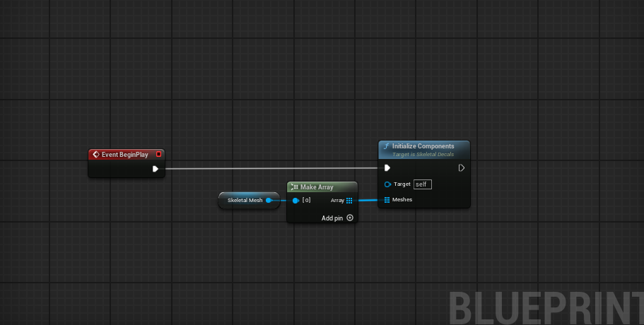
Task: Select the Event BeginPlay node title
Action: (125, 155)
